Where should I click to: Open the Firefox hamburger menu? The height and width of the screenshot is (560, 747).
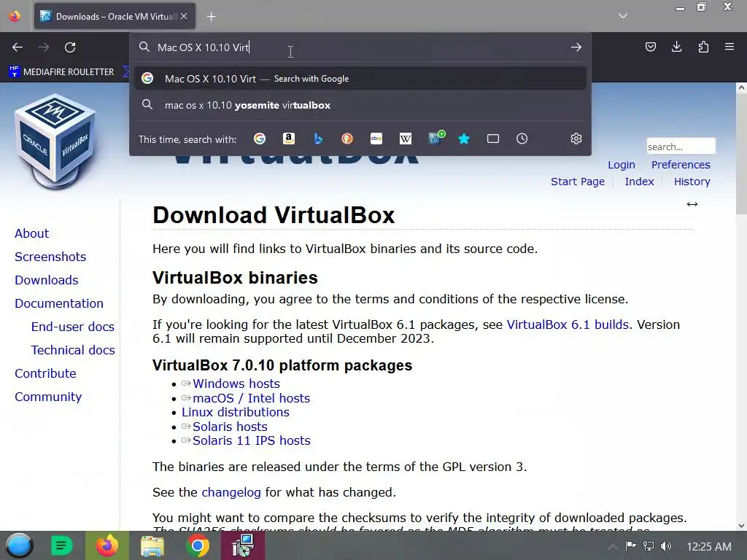[x=729, y=47]
